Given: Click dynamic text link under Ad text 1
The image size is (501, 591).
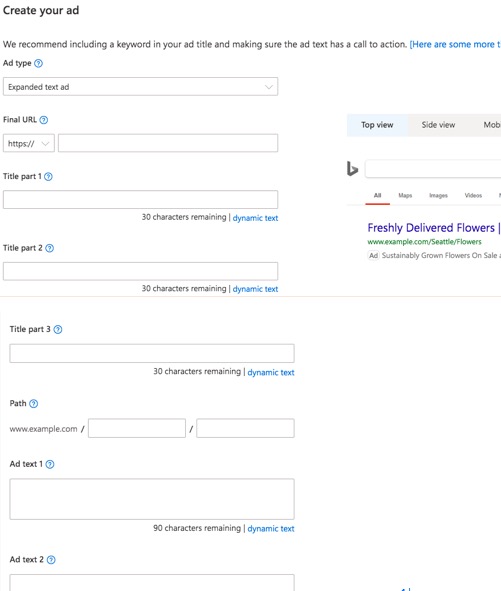Looking at the screenshot, I should (271, 528).
